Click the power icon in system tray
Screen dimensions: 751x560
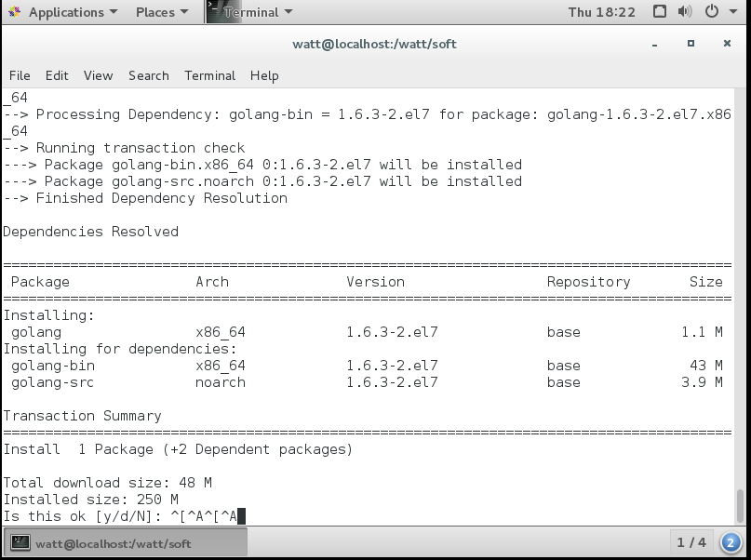click(x=712, y=11)
